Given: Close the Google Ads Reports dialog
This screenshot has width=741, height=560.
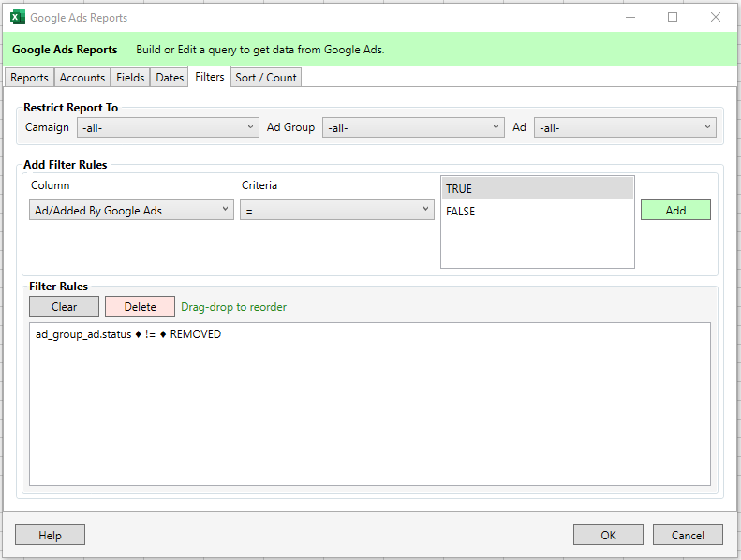Looking at the screenshot, I should [716, 18].
